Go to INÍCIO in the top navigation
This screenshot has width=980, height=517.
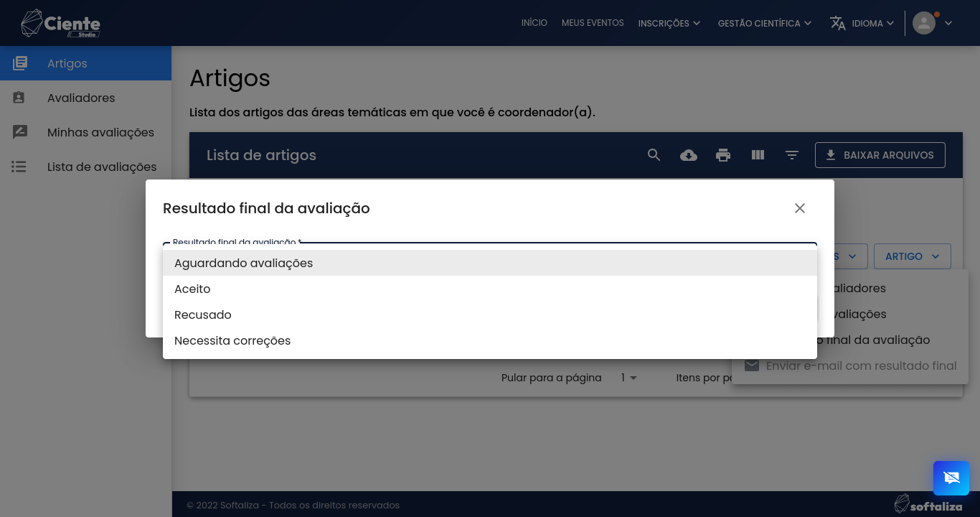click(x=534, y=23)
